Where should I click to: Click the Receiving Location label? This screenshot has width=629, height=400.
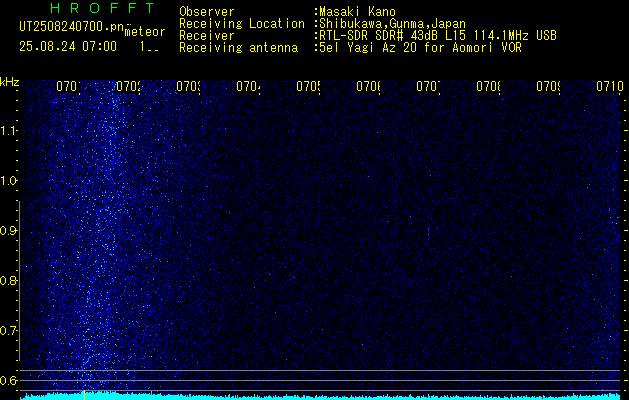242,24
